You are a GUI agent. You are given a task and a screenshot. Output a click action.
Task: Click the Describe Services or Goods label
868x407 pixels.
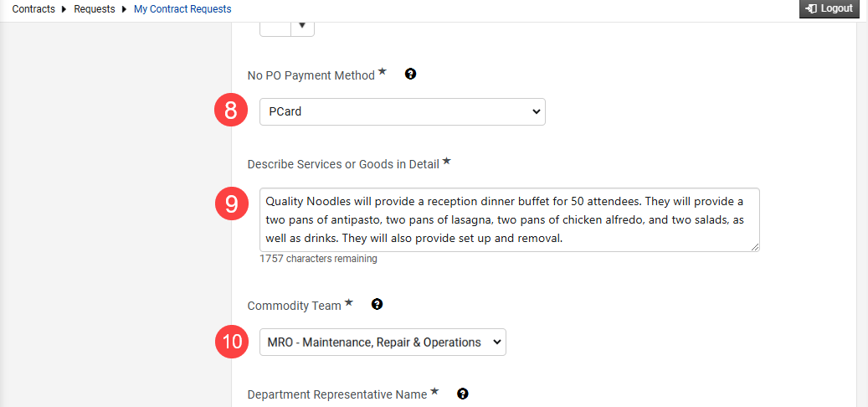pos(343,164)
